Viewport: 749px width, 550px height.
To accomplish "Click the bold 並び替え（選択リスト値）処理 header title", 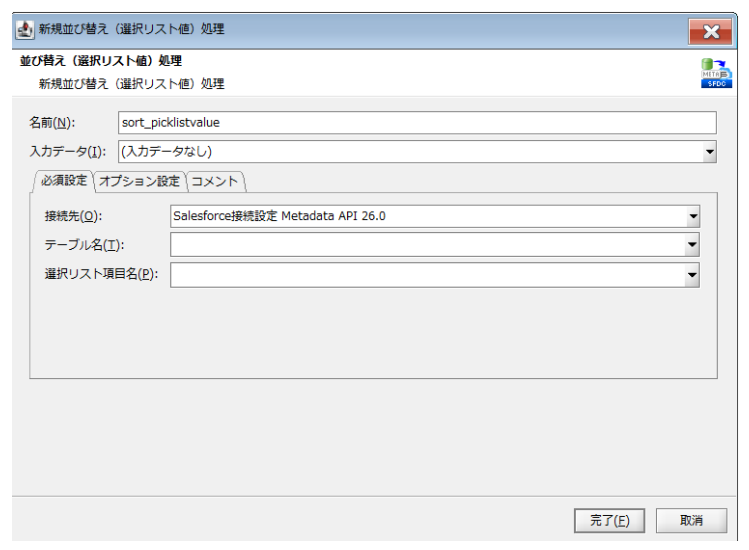I will click(x=101, y=62).
